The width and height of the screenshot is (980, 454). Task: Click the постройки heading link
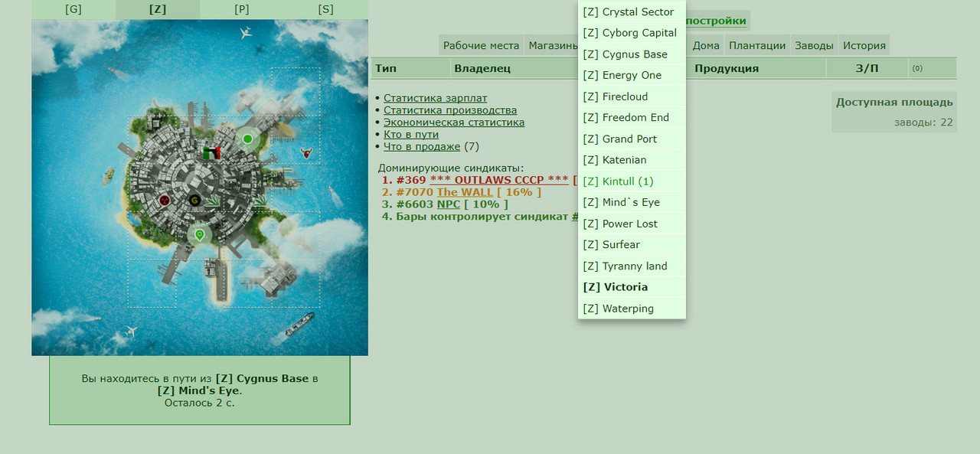716,21
